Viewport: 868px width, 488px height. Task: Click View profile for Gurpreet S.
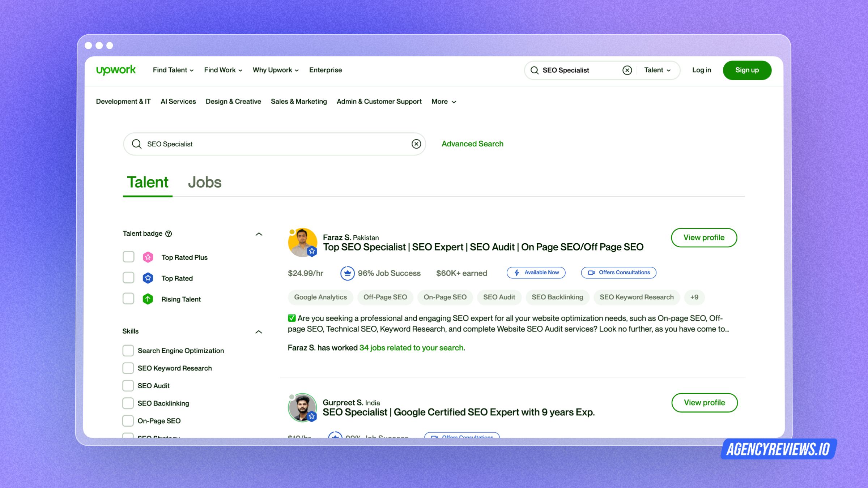tap(704, 402)
